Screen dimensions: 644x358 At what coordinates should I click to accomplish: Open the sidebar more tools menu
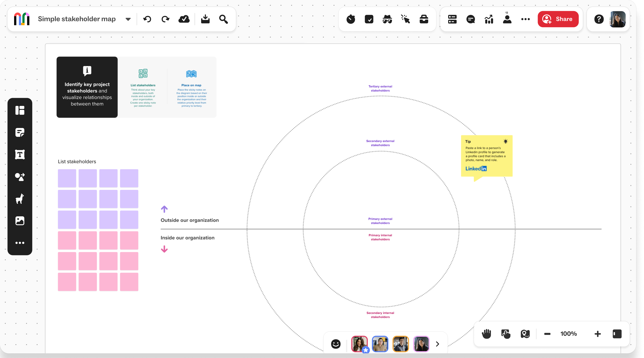(x=20, y=243)
